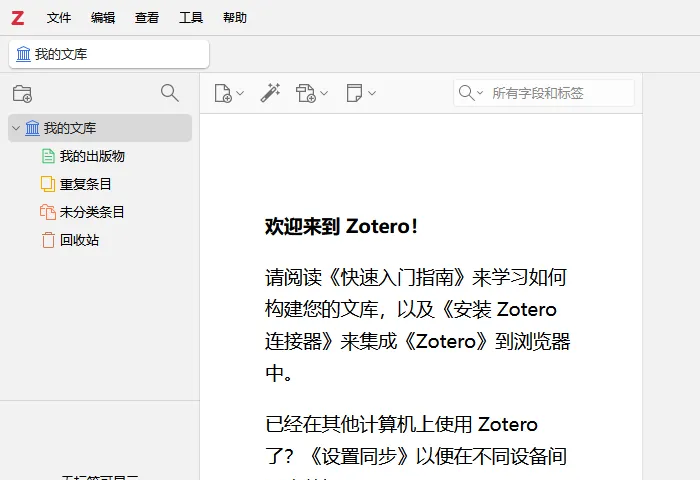Open the 编辑 menu
700x480 pixels.
click(x=103, y=18)
